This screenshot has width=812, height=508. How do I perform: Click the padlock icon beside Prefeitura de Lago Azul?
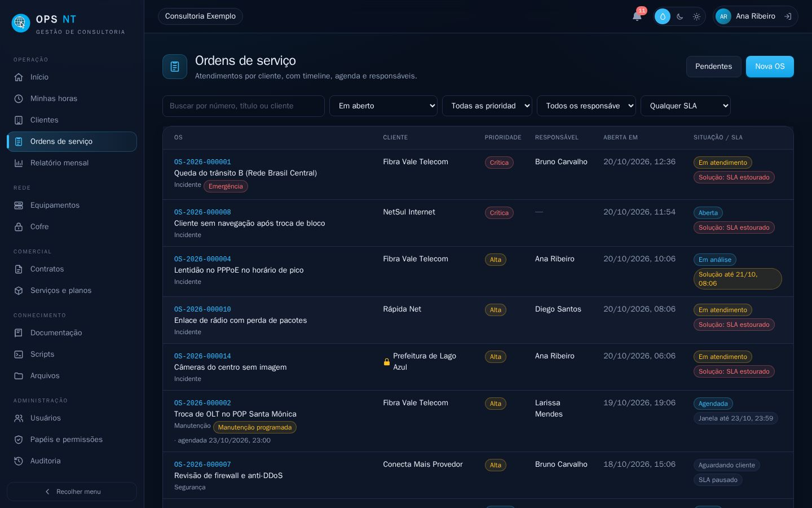point(387,362)
